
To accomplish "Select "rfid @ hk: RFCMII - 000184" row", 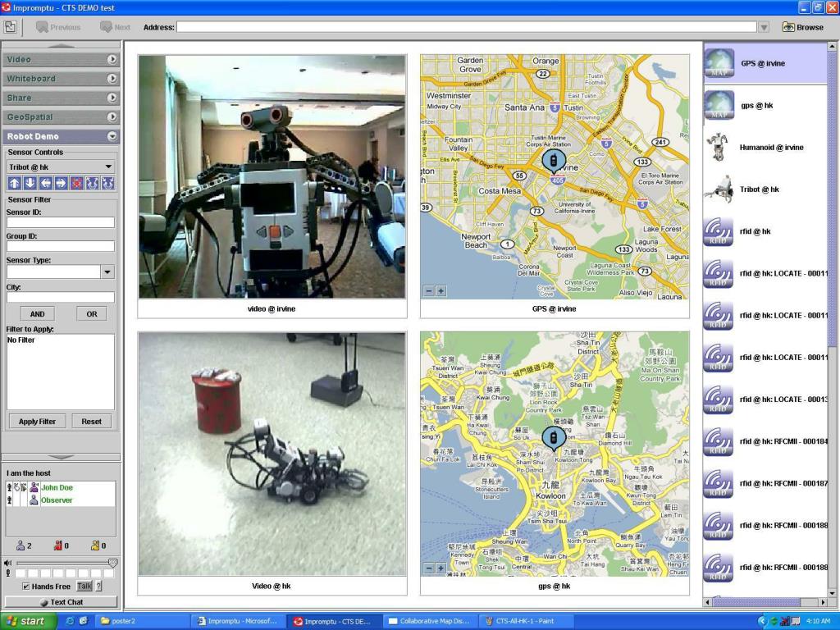I will (766, 441).
